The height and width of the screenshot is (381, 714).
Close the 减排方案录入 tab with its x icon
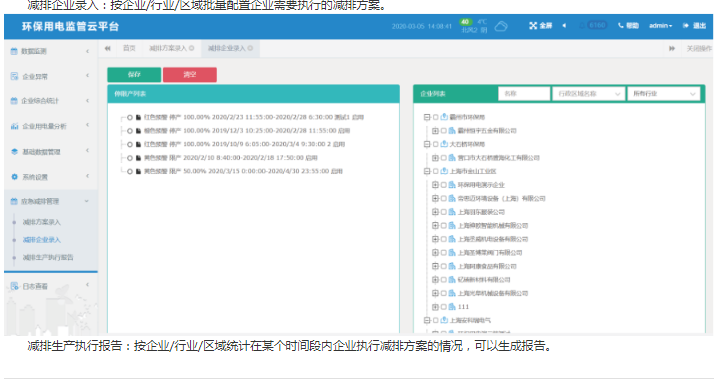(x=192, y=48)
